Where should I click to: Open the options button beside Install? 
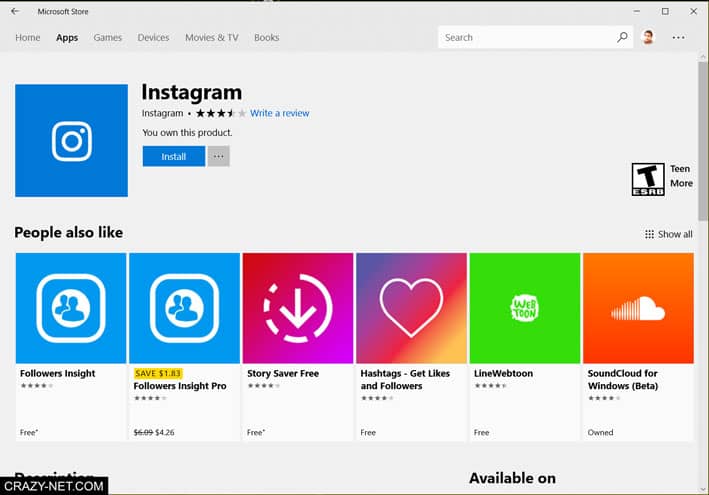(218, 156)
